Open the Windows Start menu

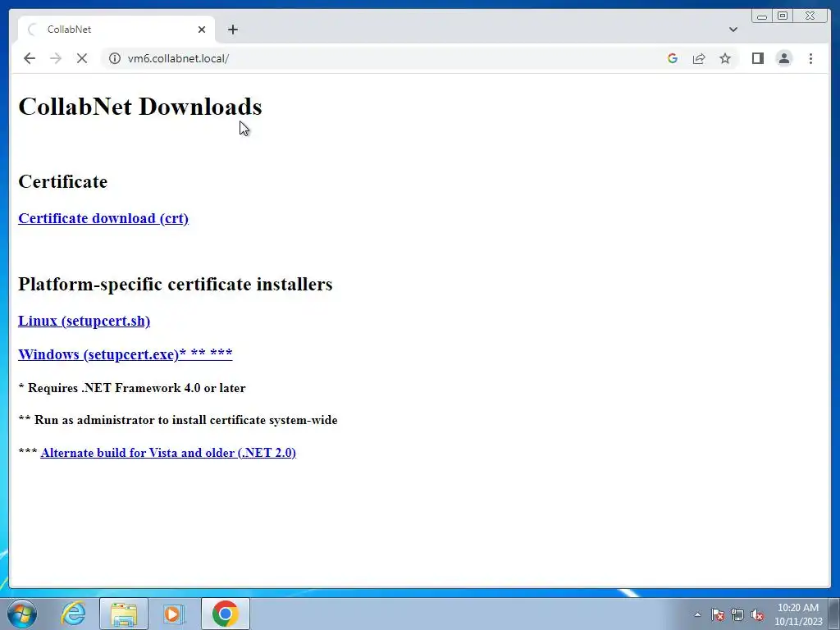click(22, 614)
